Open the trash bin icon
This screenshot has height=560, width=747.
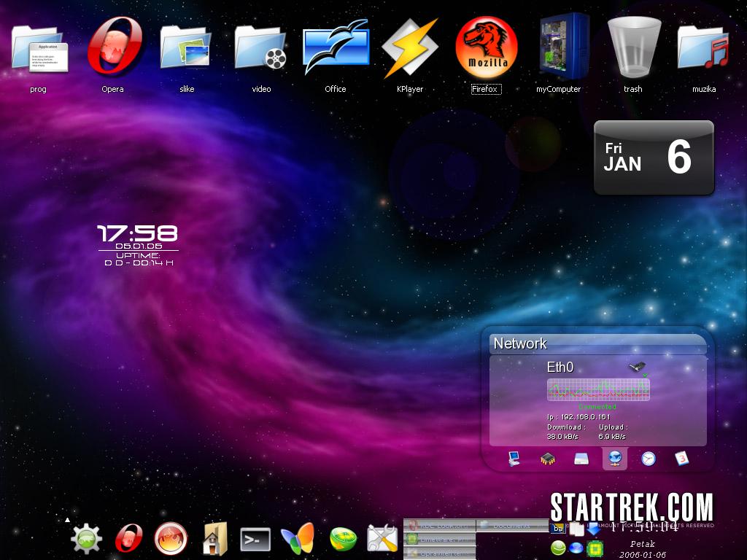tap(634, 46)
